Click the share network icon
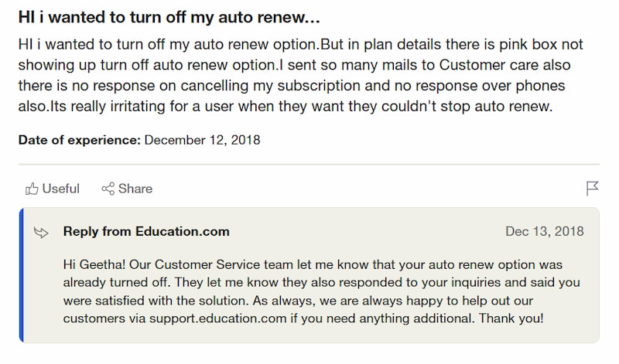 point(108,189)
